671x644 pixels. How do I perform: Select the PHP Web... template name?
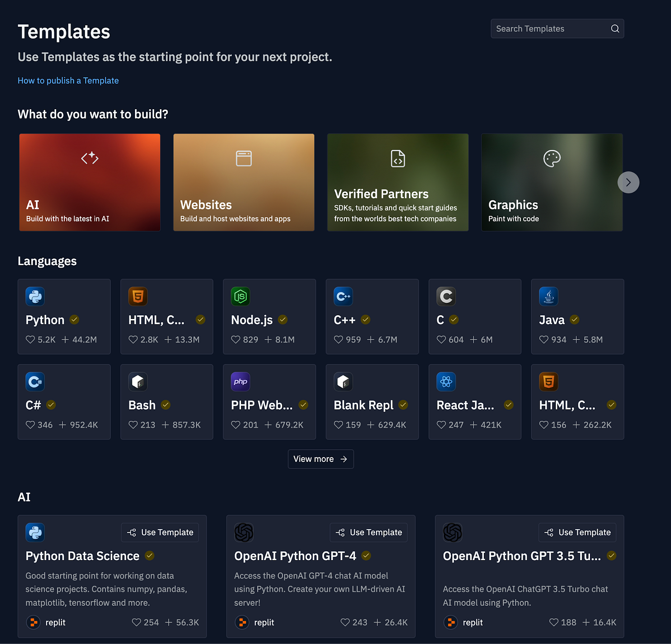point(262,405)
